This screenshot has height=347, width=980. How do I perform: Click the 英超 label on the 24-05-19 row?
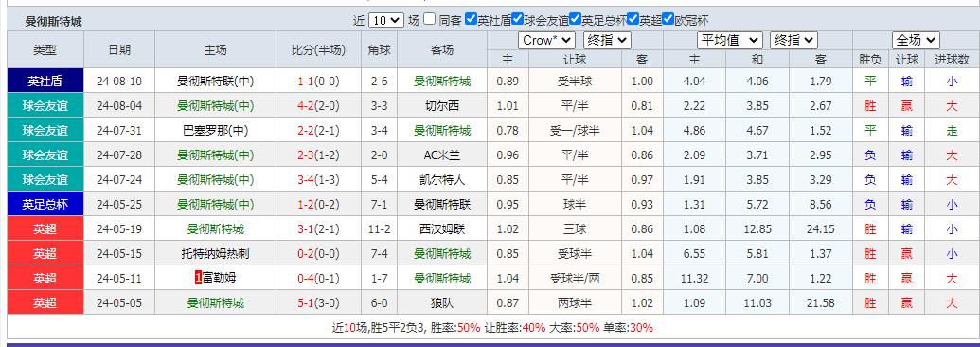45,229
